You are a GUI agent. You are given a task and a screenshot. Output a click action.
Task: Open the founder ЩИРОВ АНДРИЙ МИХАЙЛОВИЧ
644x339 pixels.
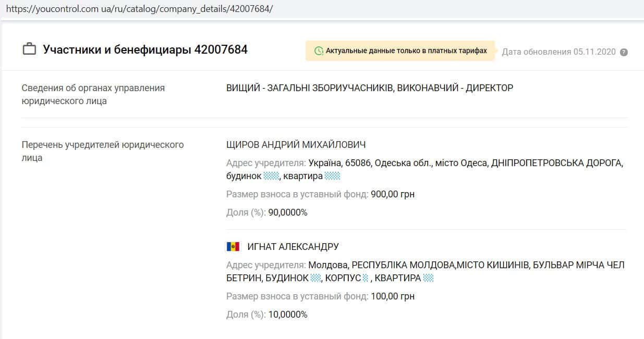(296, 145)
